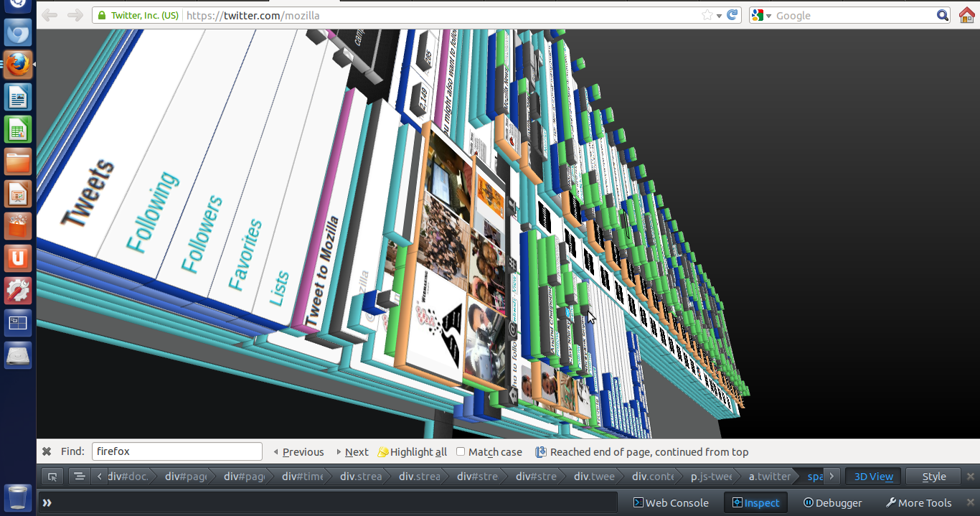Open the Files manager launcher icon

click(x=18, y=162)
